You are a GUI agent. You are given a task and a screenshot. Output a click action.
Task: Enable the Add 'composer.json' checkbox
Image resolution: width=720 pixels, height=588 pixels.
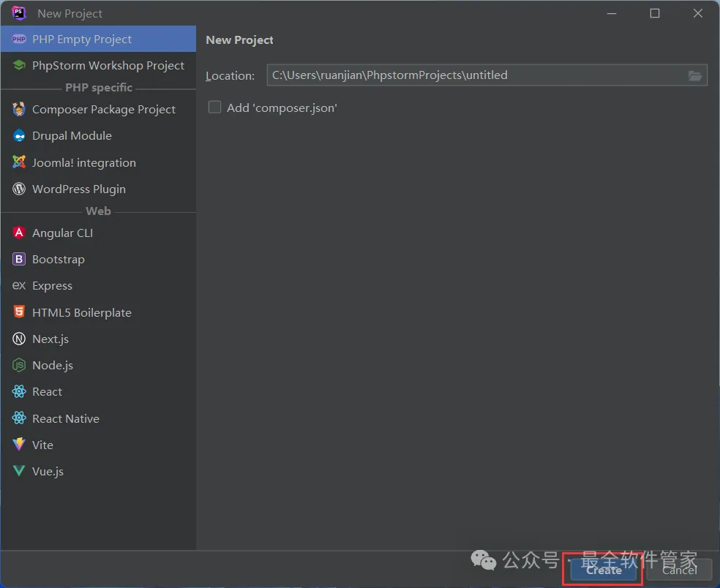[x=214, y=108]
